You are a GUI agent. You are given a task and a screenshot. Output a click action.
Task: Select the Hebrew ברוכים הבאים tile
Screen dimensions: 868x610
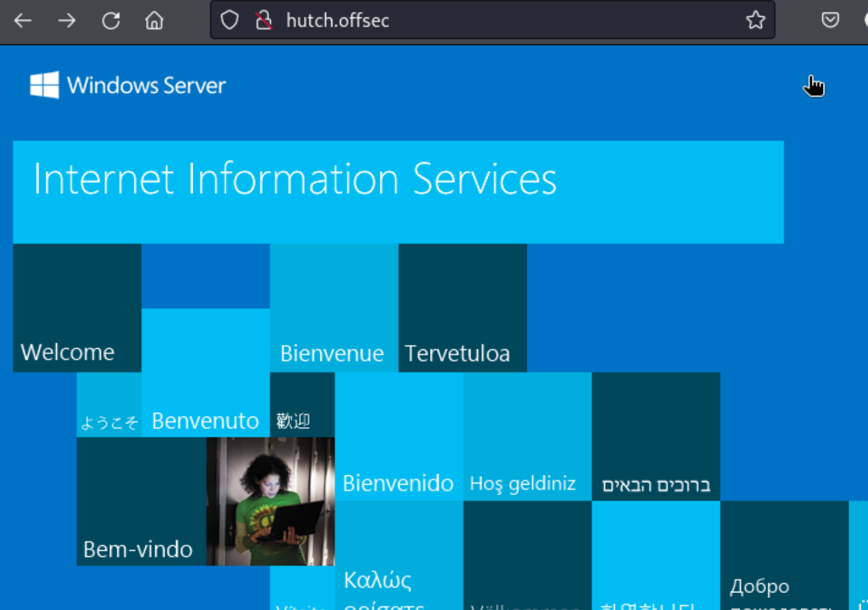(656, 436)
